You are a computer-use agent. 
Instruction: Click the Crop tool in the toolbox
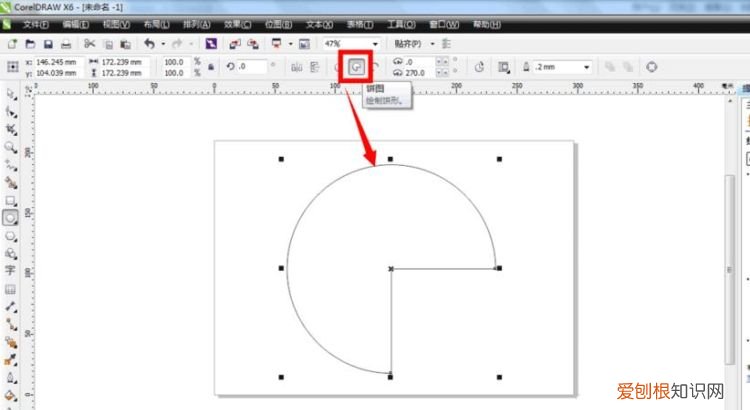coord(11,129)
